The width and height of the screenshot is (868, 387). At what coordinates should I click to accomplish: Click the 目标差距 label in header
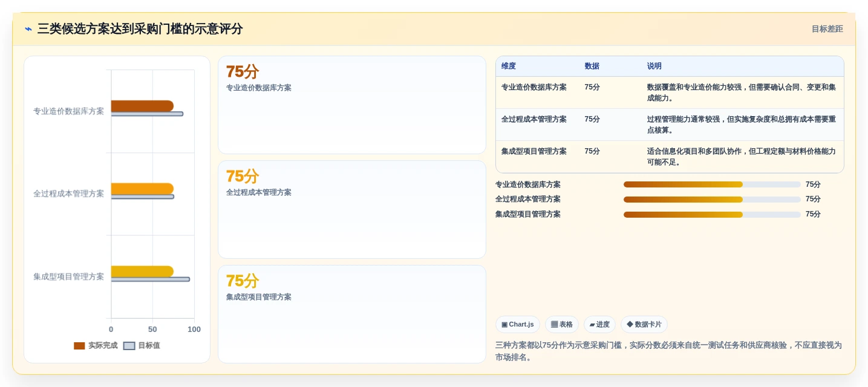click(x=827, y=29)
